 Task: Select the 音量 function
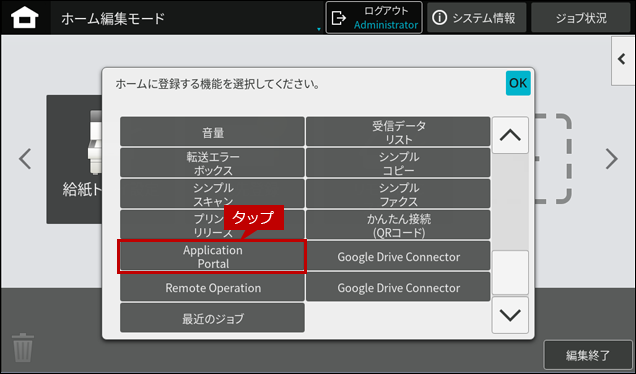(x=212, y=132)
